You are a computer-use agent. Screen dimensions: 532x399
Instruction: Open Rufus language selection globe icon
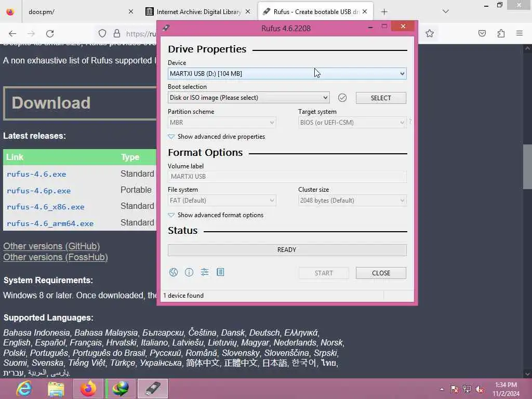point(174,272)
